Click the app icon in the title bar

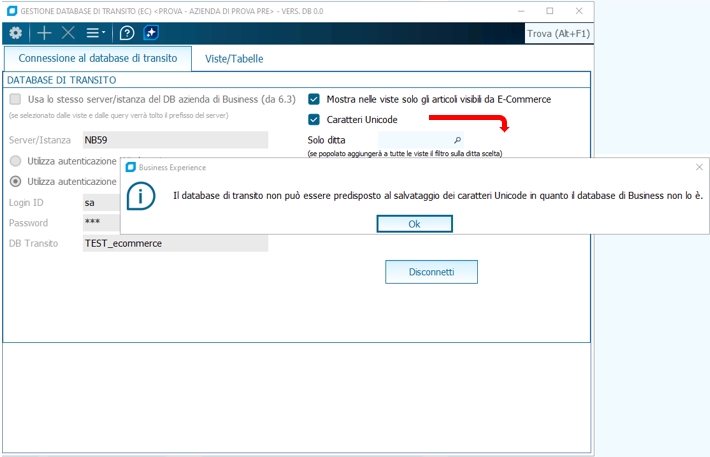point(12,11)
